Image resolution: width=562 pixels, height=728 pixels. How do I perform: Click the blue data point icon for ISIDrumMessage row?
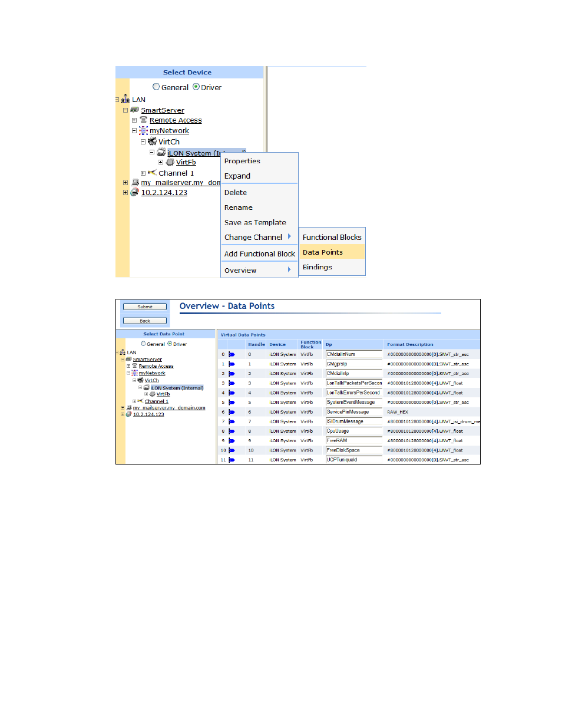pyautogui.click(x=232, y=421)
